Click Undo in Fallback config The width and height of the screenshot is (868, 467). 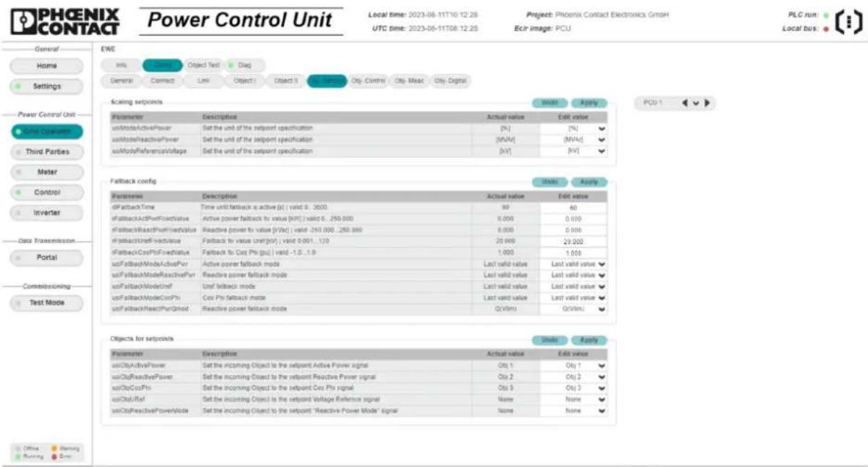tap(549, 182)
